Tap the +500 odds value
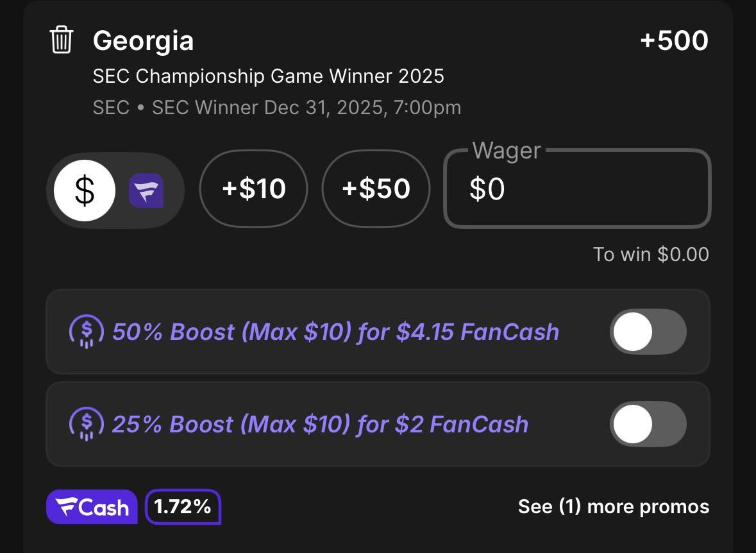756x553 pixels. click(673, 41)
